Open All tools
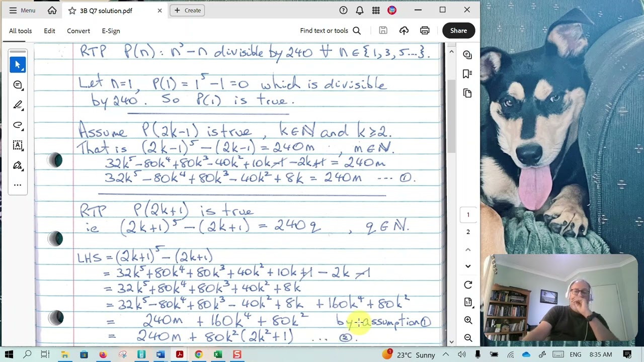This screenshot has width=644, height=362. 20,31
